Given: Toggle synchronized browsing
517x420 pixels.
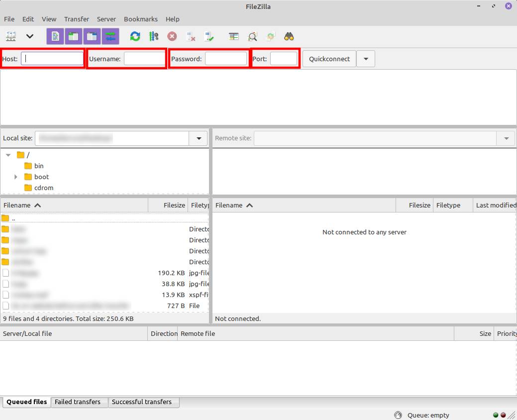Looking at the screenshot, I should click(271, 36).
